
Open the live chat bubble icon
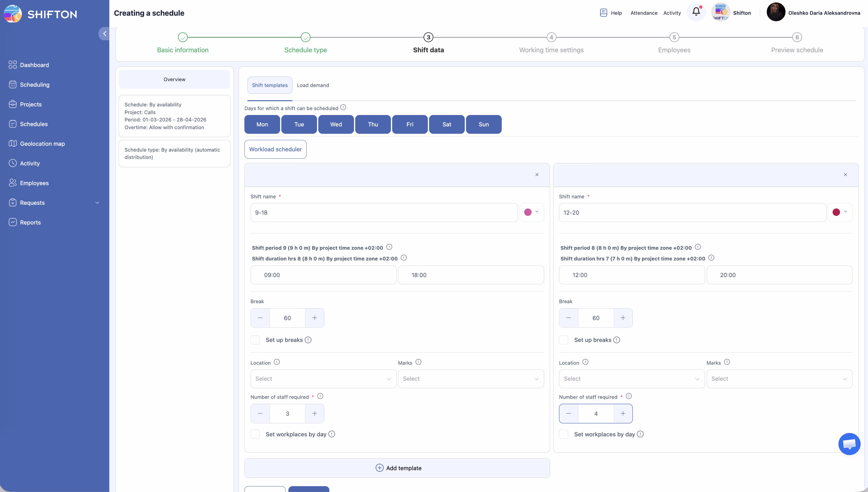[x=849, y=444]
